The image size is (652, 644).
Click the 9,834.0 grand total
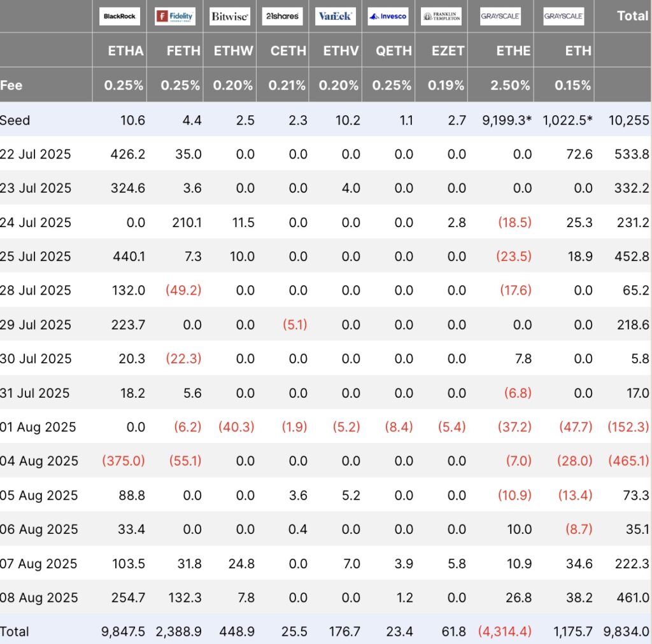(x=627, y=632)
